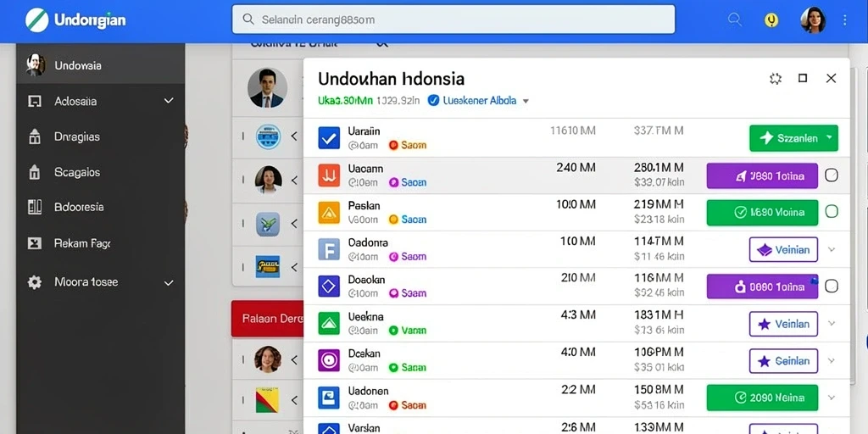Click the Undongian logo icon
This screenshot has width=868, height=434.
pyautogui.click(x=37, y=20)
